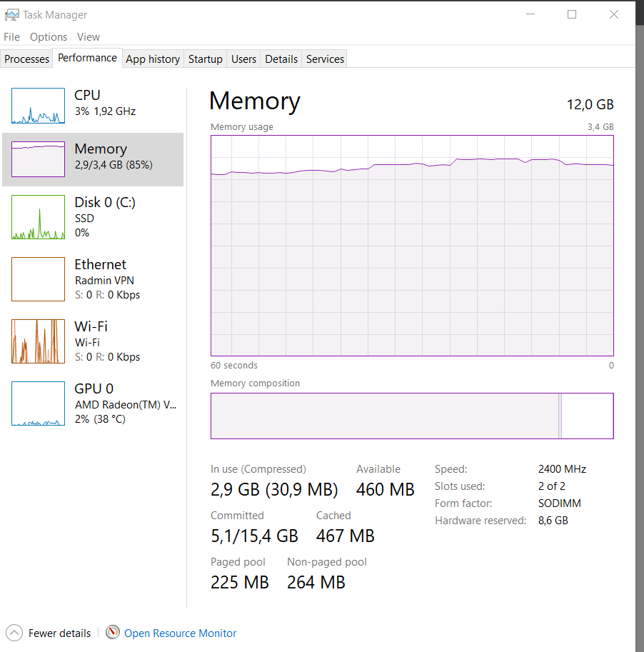Open the File menu

tap(11, 37)
